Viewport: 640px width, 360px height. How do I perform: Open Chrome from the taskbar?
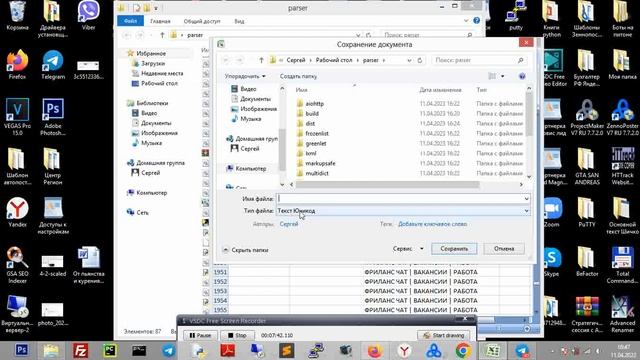click(463, 351)
